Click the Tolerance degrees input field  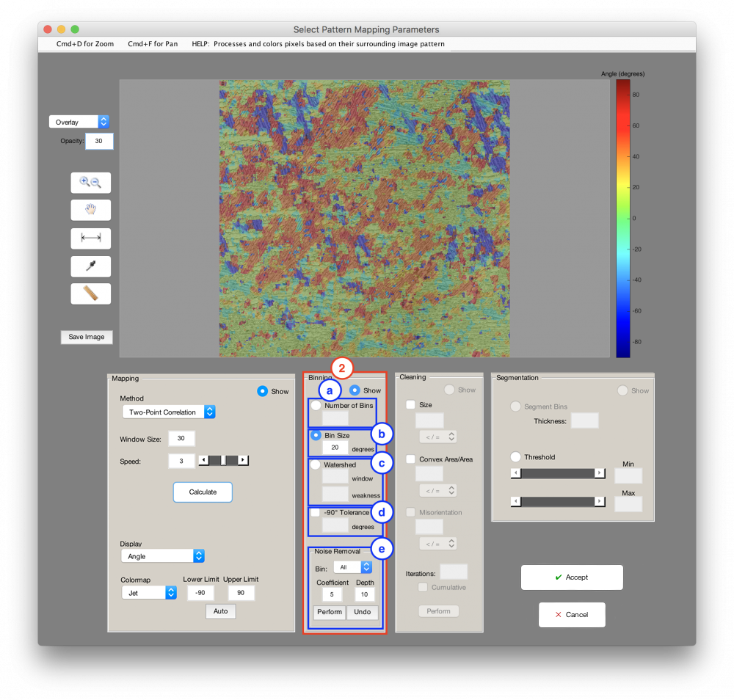click(x=335, y=525)
